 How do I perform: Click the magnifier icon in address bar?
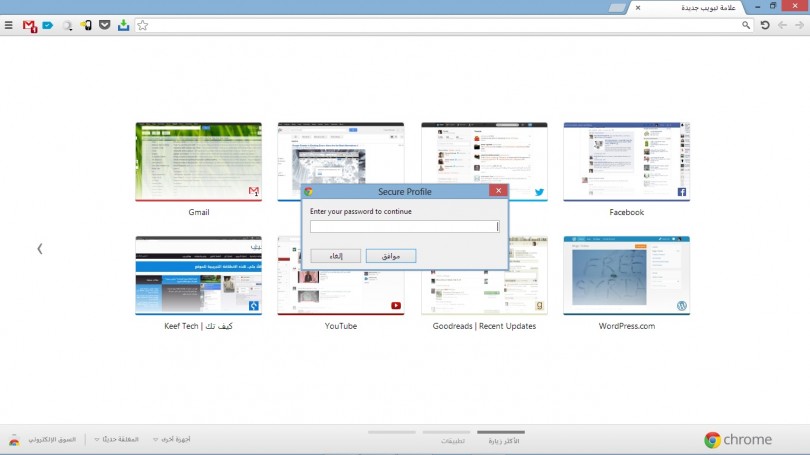click(x=746, y=25)
